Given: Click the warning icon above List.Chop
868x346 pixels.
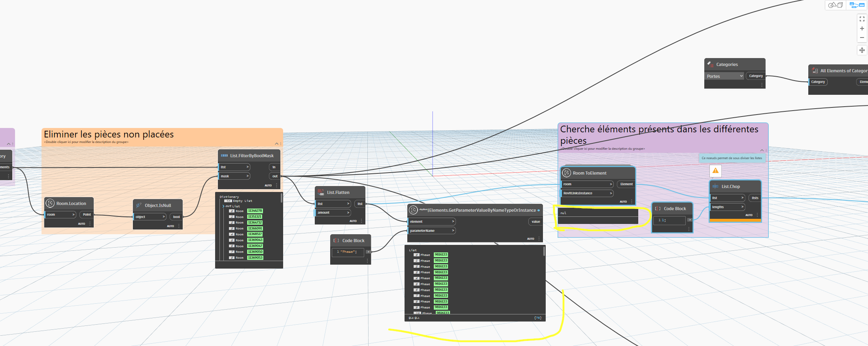Looking at the screenshot, I should pyautogui.click(x=715, y=171).
